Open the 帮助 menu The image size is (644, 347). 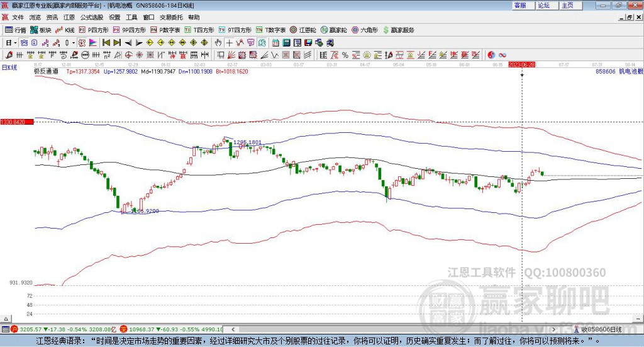(x=194, y=17)
